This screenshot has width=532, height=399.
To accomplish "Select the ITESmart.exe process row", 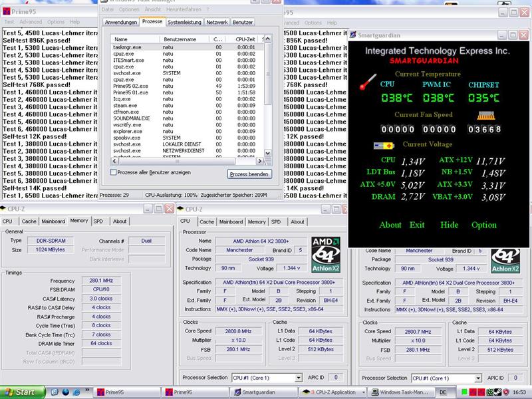I will pos(188,60).
